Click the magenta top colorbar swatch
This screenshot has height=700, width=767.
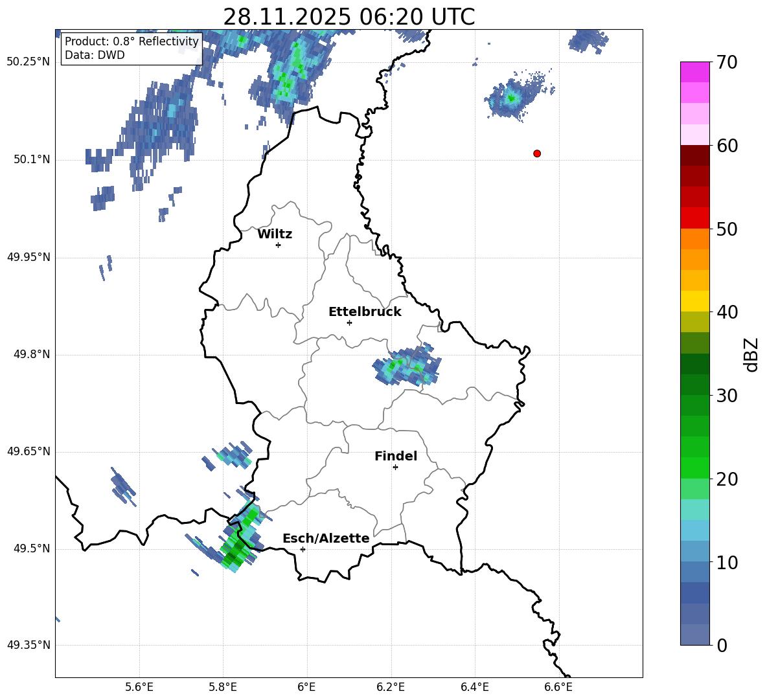pyautogui.click(x=694, y=72)
